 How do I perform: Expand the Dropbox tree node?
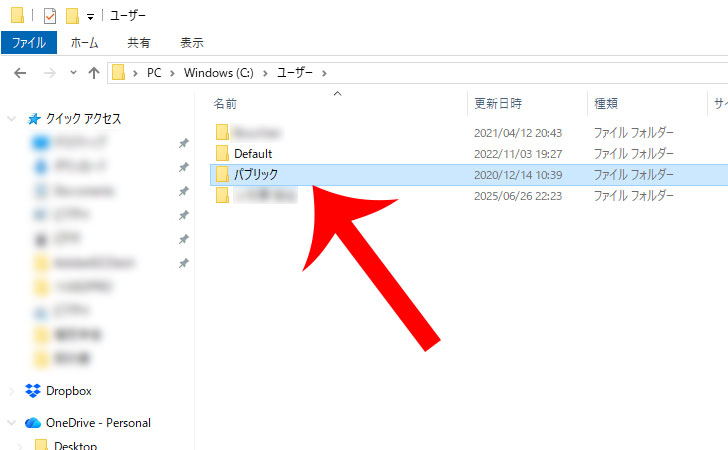11,391
